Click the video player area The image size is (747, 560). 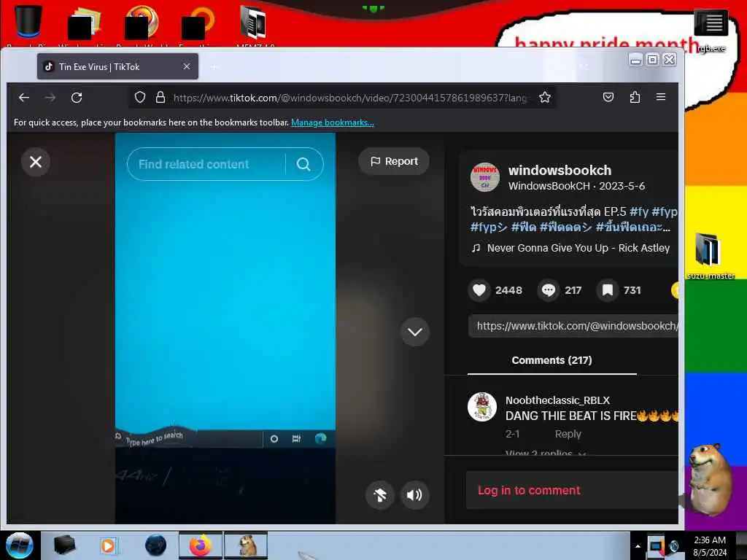tap(225, 328)
